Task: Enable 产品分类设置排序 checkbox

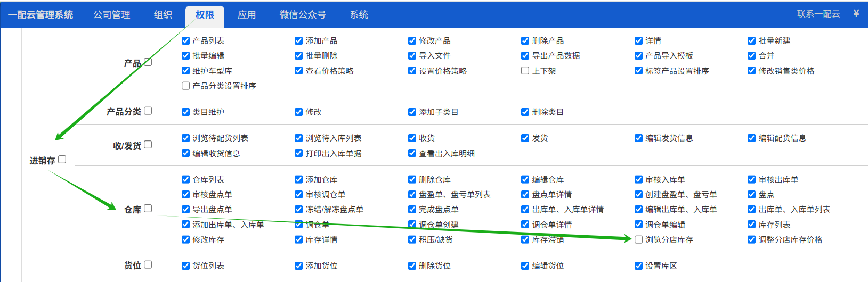Action: (185, 86)
